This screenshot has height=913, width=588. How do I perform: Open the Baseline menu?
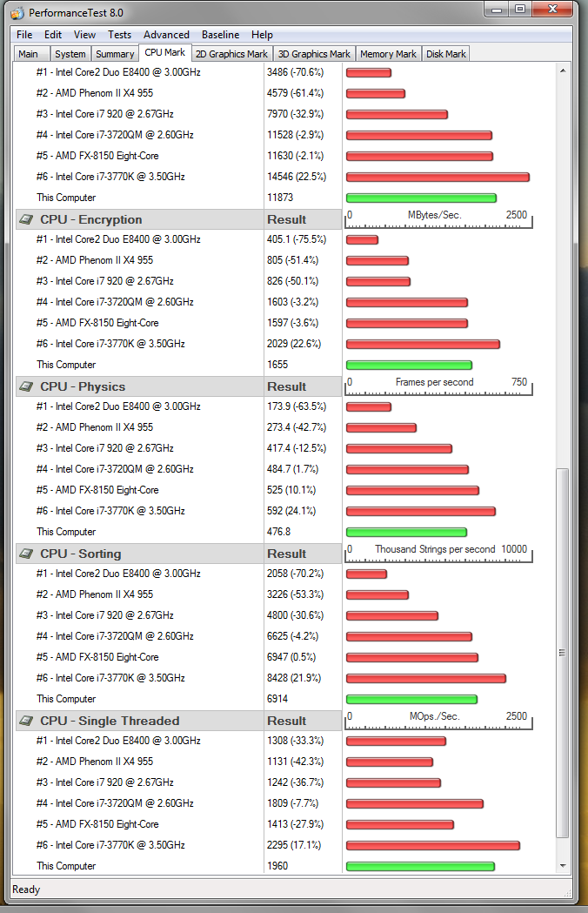click(221, 35)
